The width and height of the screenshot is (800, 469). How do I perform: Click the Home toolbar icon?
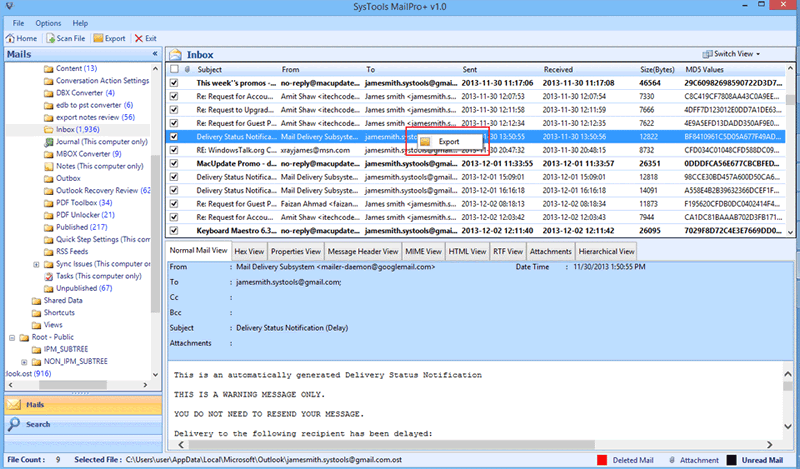[x=10, y=38]
